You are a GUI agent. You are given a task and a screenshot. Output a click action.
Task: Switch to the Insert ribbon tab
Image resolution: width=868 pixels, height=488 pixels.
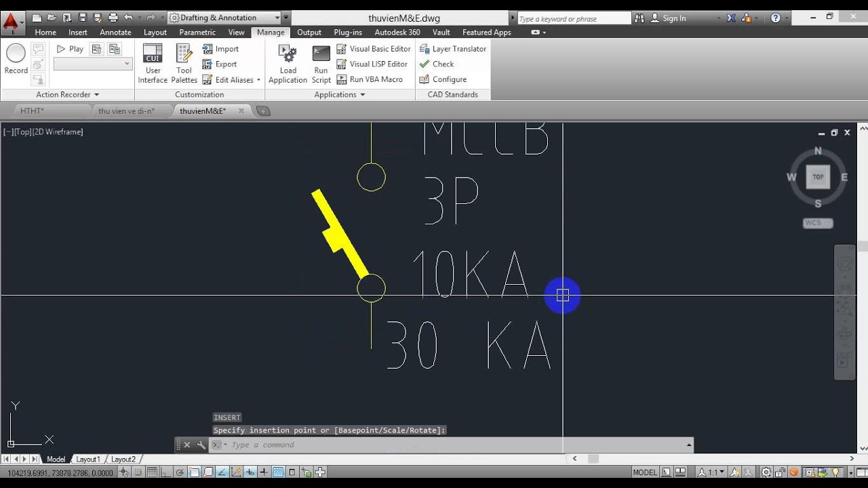[x=78, y=32]
